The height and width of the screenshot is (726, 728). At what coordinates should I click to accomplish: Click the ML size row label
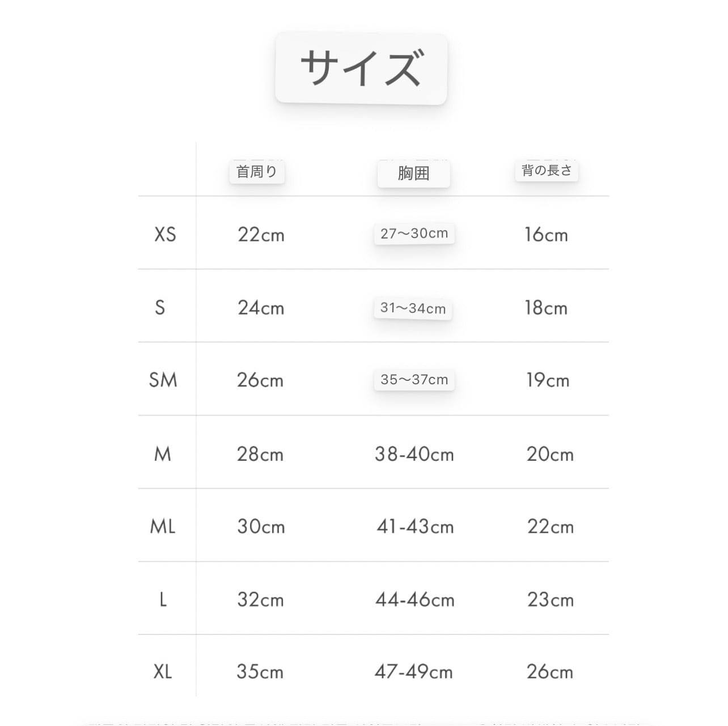click(163, 527)
